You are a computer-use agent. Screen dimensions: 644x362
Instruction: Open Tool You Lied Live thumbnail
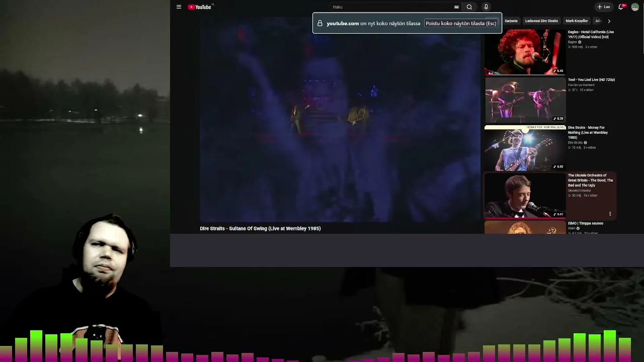coord(525,100)
